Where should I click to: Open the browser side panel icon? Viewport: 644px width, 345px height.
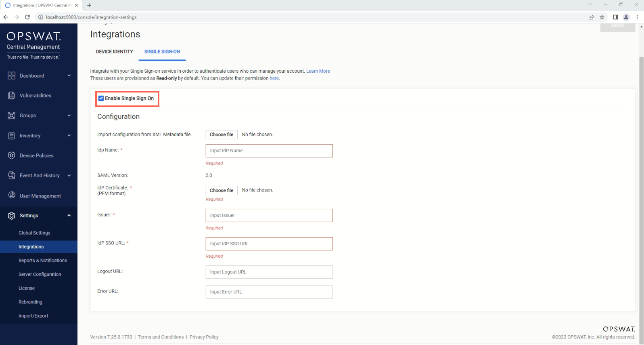(x=615, y=17)
